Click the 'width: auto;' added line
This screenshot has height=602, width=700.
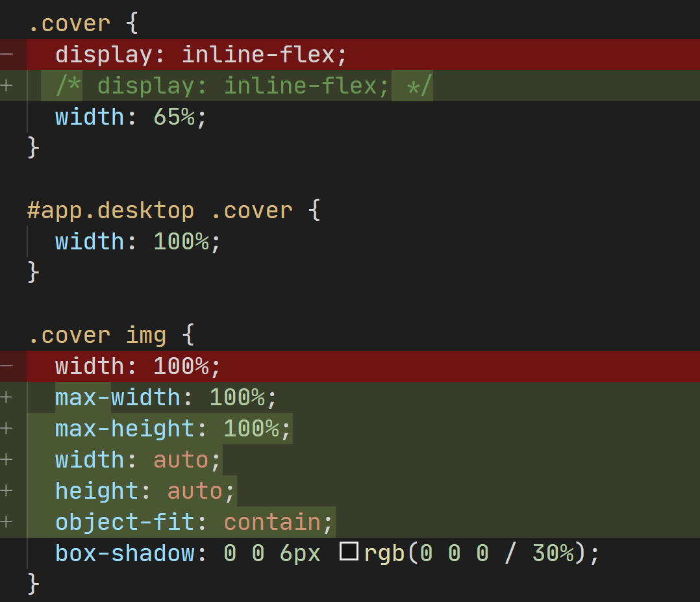click(138, 460)
